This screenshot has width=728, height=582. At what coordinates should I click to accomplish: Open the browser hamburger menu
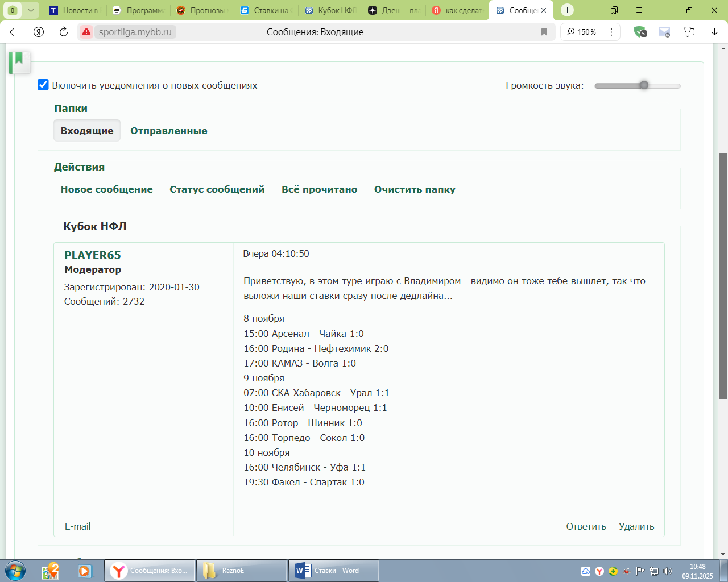point(639,10)
